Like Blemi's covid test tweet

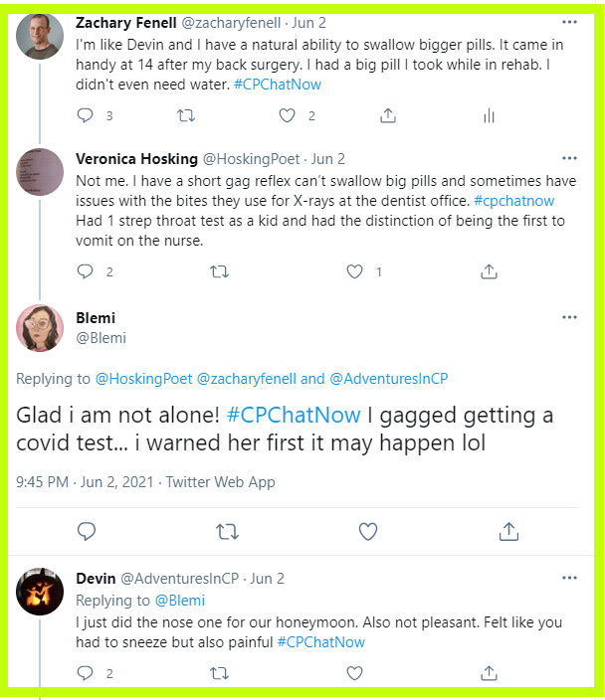coord(367,531)
